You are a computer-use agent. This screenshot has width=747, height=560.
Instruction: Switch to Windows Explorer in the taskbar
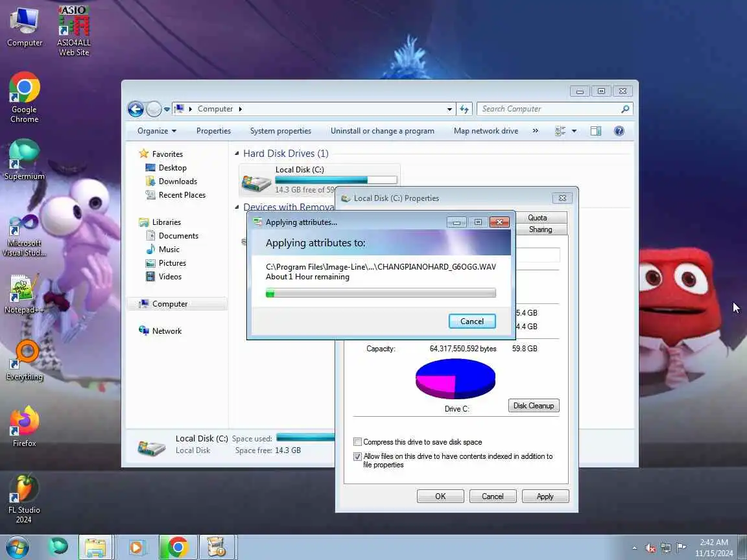click(95, 547)
